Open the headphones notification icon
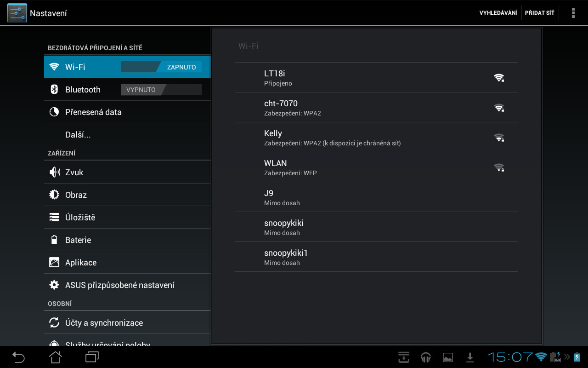Viewport: 588px width, 368px height. pyautogui.click(x=426, y=357)
